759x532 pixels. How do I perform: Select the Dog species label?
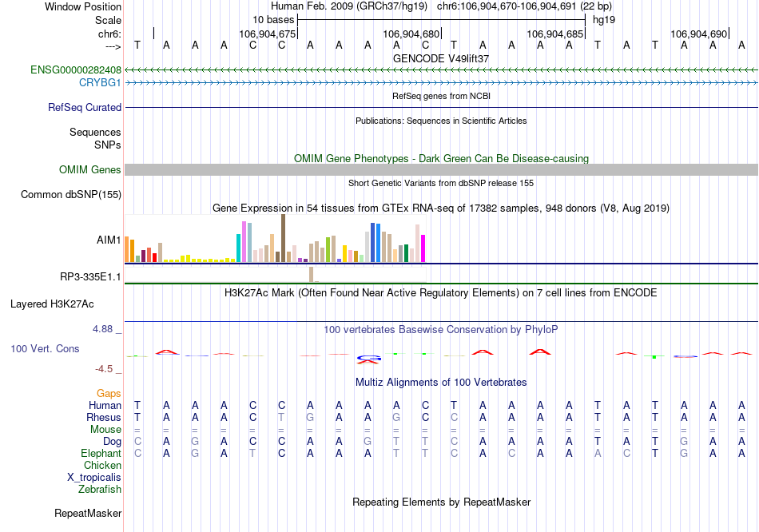pos(112,442)
